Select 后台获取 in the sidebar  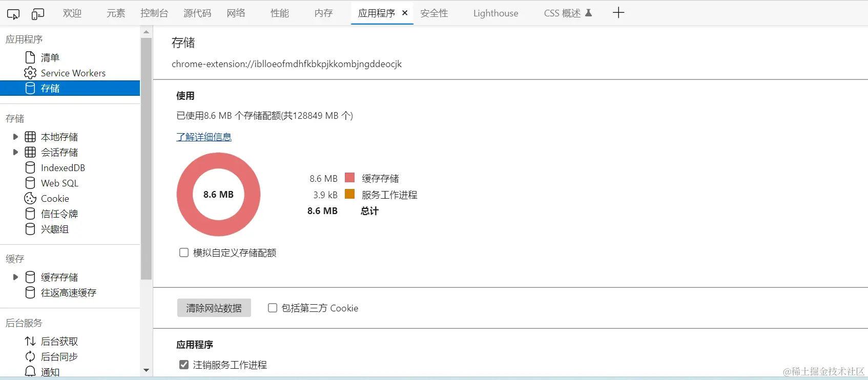pyautogui.click(x=70, y=341)
